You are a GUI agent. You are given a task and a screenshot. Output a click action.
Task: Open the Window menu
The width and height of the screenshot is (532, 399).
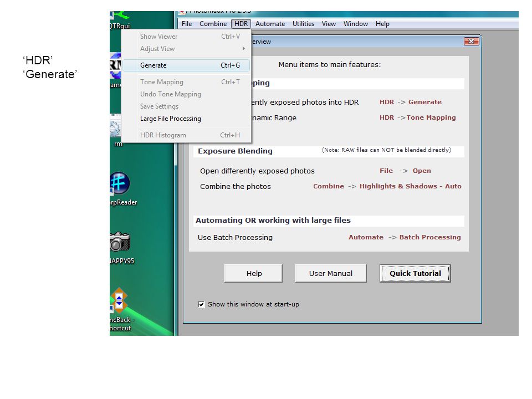coord(356,24)
